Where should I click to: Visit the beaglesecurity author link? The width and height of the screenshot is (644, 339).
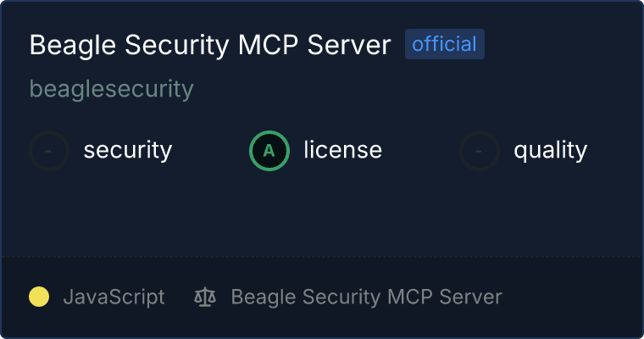[112, 88]
